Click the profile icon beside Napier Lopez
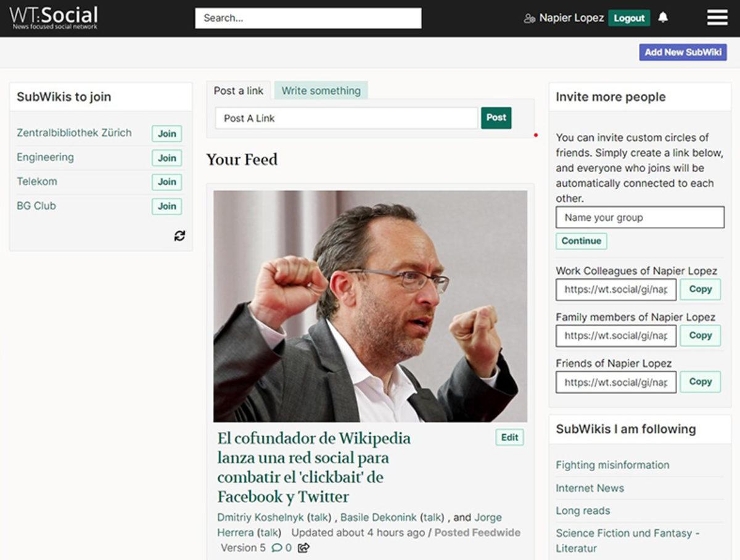740x560 pixels. click(528, 19)
